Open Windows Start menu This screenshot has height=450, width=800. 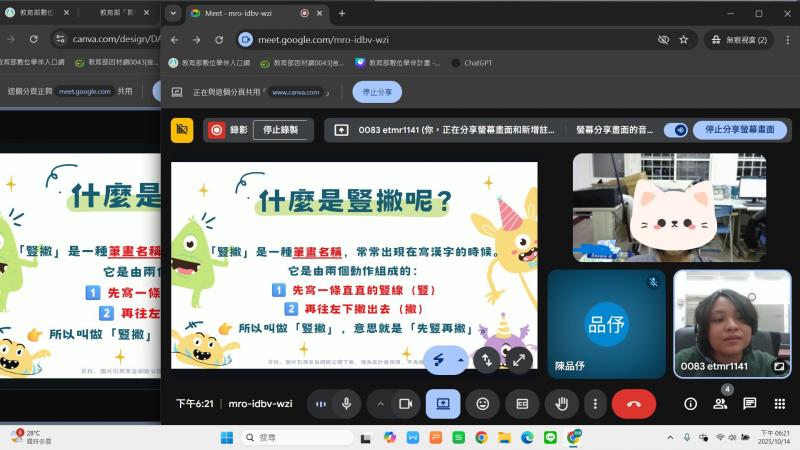[x=227, y=438]
